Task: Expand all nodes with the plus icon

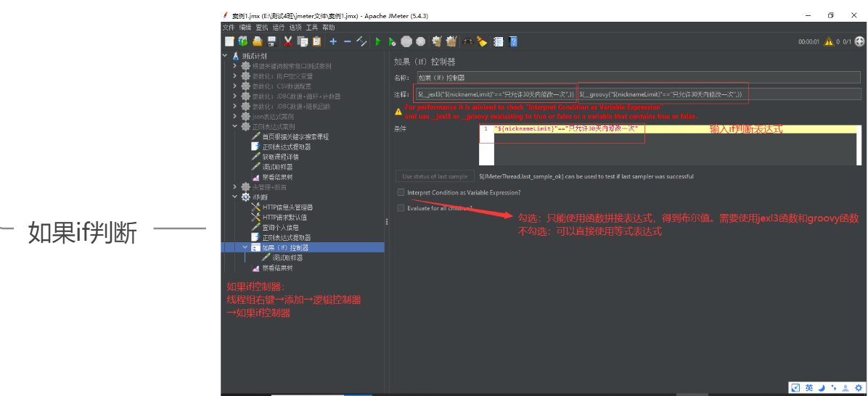Action: [x=333, y=41]
